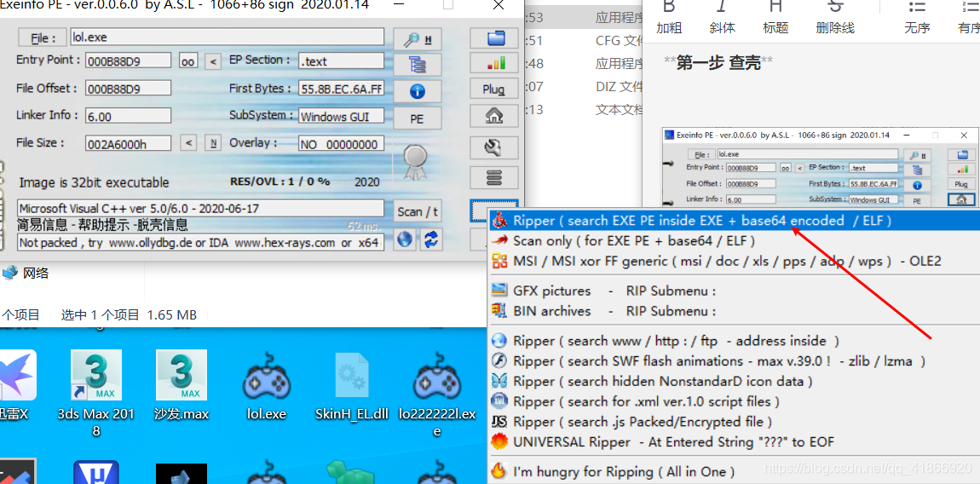Click the SubSystem Windows GUI field

coord(341,116)
